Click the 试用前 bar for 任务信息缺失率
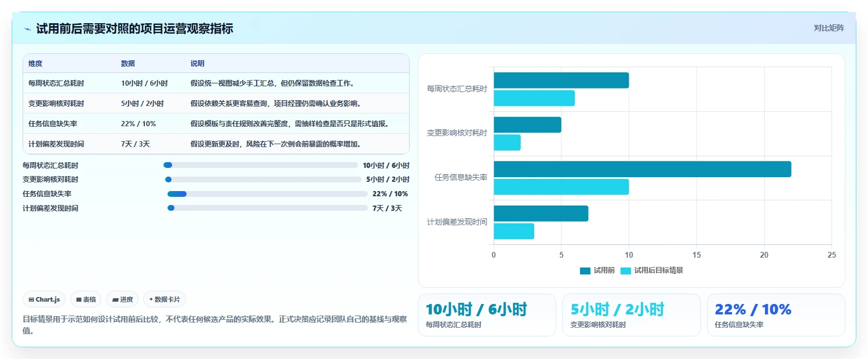Screen dimensions: 868x359 [642, 169]
